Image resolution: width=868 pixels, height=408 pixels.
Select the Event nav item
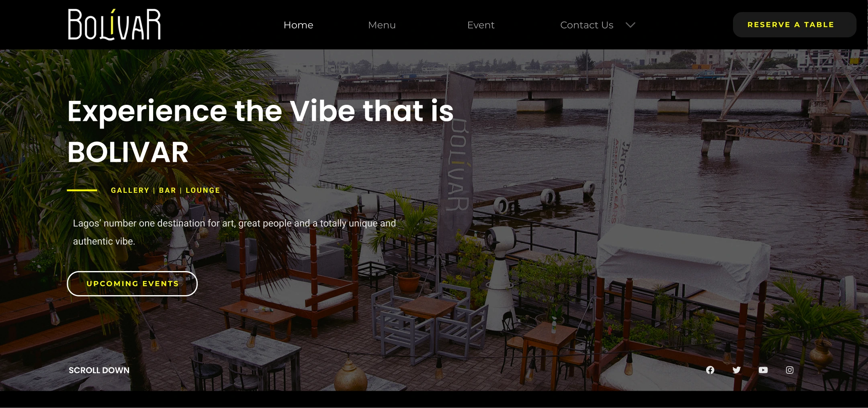tap(481, 25)
